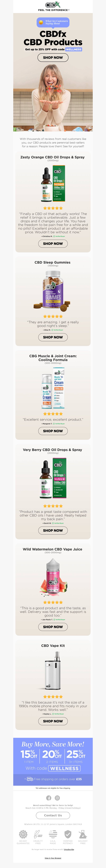Shop now for CBG Muscle & Joint Cream
Image resolution: width=106 pixels, height=868 pixels.
pyautogui.click(x=53, y=431)
